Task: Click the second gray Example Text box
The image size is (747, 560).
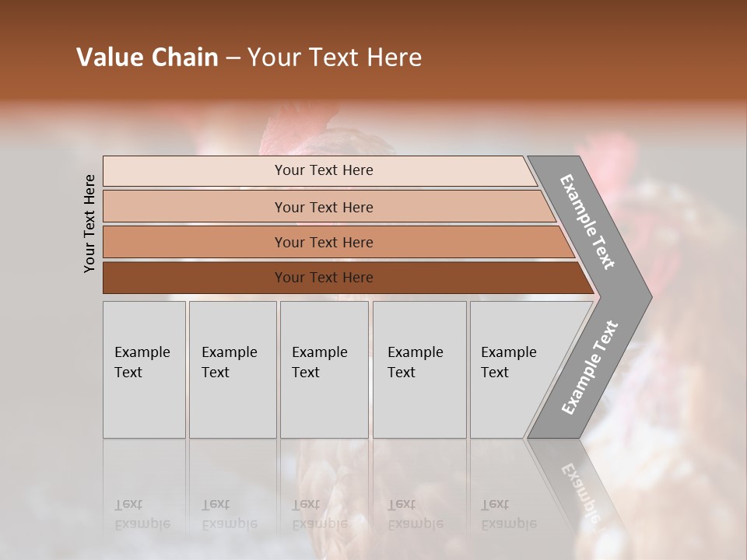Action: coord(233,369)
